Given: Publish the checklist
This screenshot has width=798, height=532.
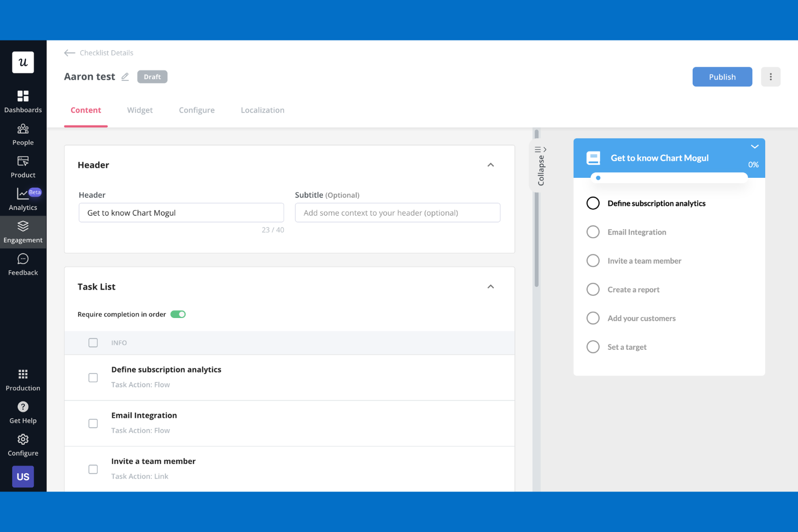Looking at the screenshot, I should 722,77.
